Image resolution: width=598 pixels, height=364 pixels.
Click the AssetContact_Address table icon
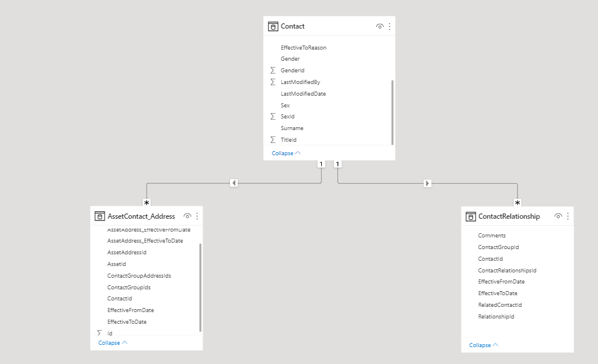tap(100, 216)
